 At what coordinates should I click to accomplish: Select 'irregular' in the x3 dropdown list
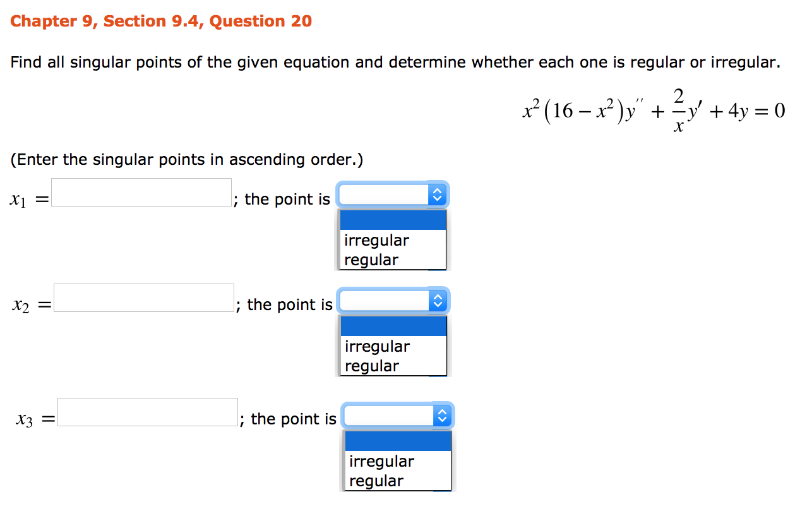coord(381,461)
